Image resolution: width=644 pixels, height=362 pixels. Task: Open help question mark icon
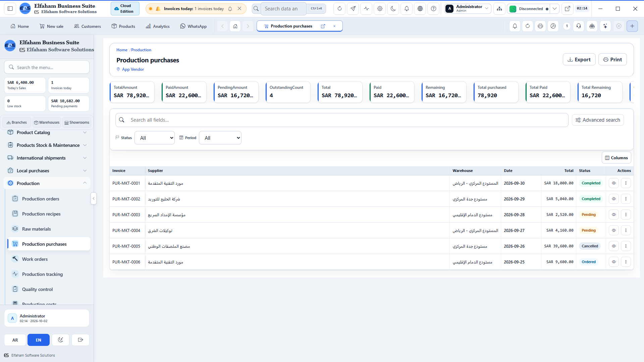433,9
